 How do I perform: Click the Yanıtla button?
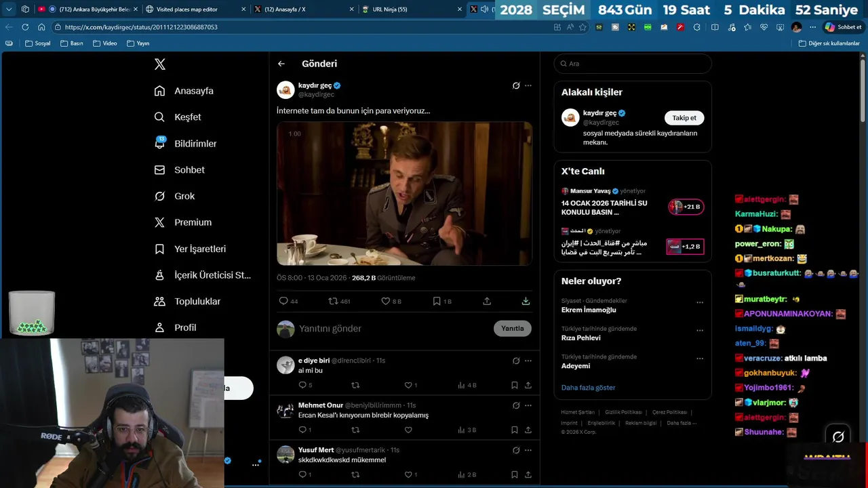click(x=513, y=329)
